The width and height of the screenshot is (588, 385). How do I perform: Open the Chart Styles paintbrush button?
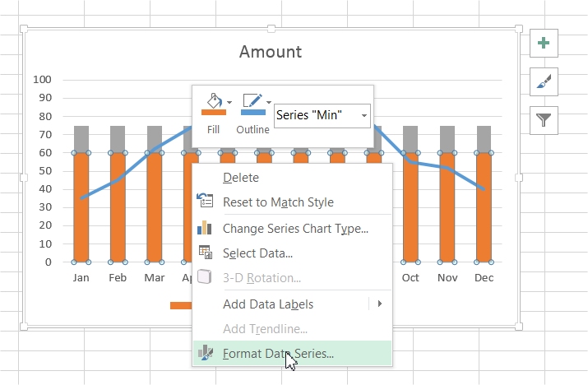click(544, 81)
